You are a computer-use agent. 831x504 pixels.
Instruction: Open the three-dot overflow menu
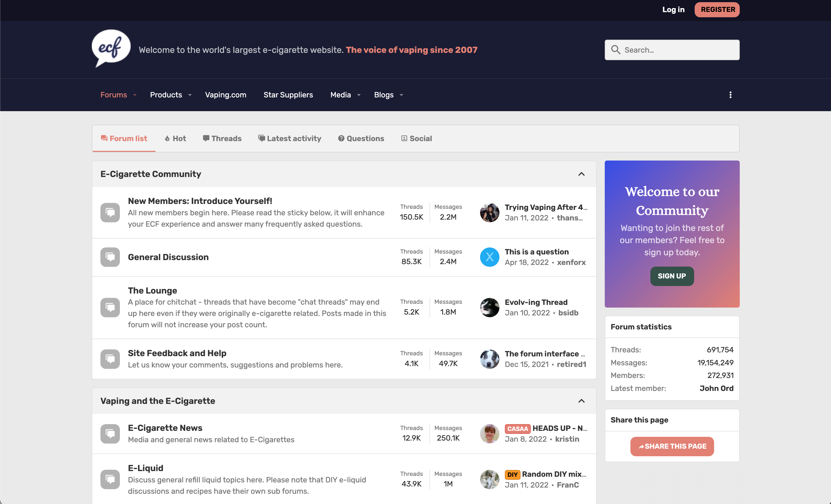[x=730, y=95]
